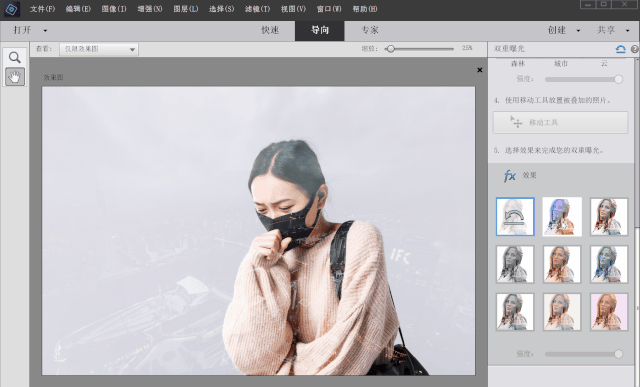This screenshot has height=387, width=640.
Task: Select the Hand tool
Action: 15,76
